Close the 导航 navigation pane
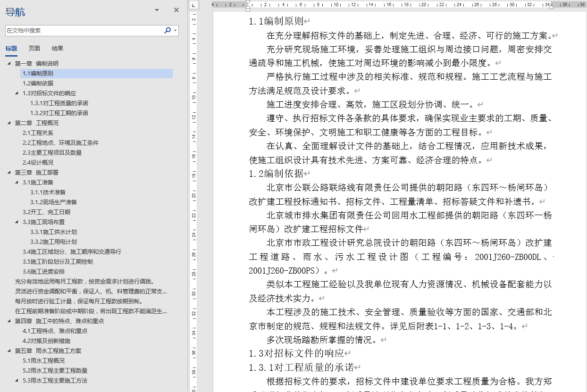 pyautogui.click(x=176, y=9)
